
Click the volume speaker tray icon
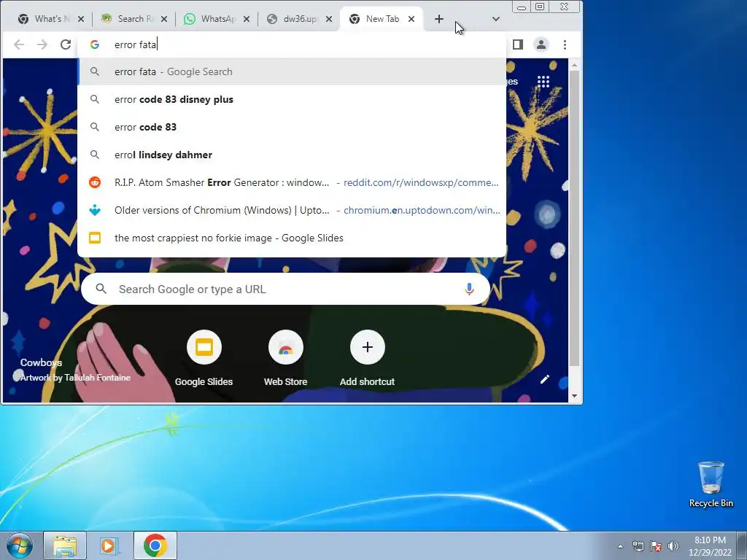point(673,546)
